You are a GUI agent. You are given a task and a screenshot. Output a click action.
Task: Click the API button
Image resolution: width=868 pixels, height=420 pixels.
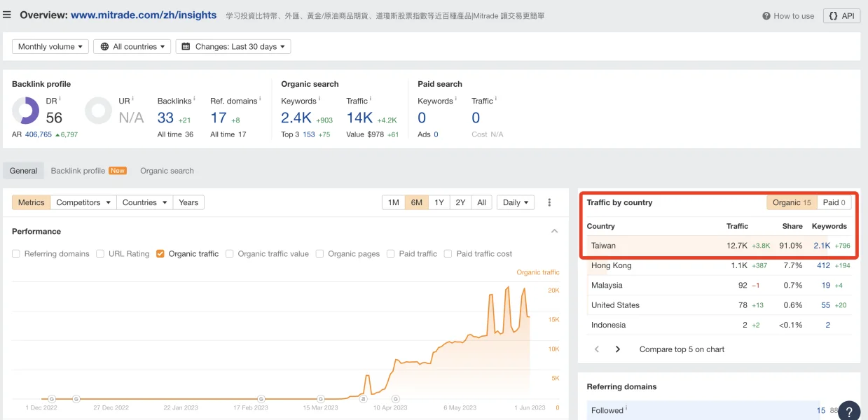841,16
